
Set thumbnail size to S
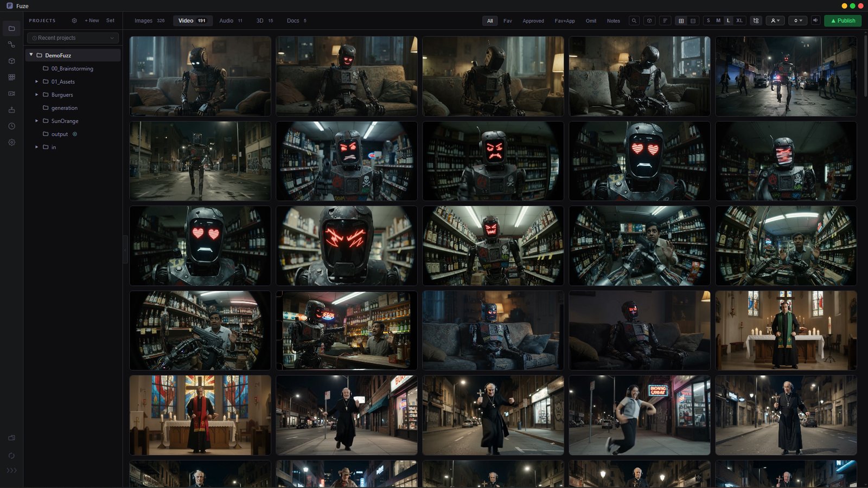coord(708,21)
